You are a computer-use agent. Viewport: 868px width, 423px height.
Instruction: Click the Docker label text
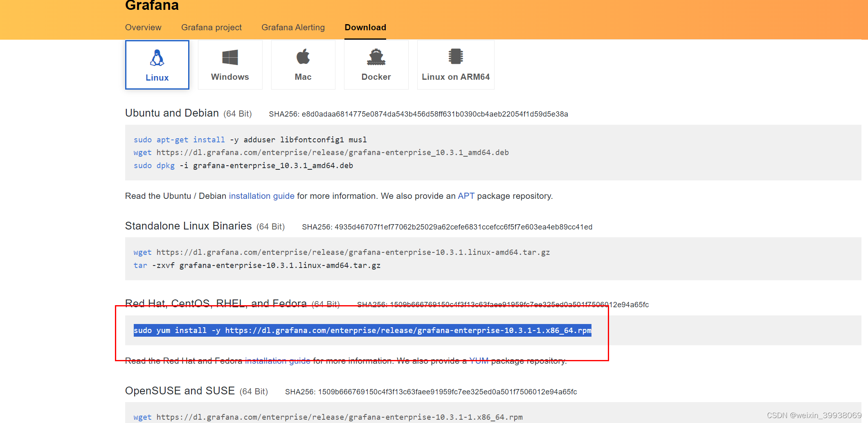tap(376, 77)
